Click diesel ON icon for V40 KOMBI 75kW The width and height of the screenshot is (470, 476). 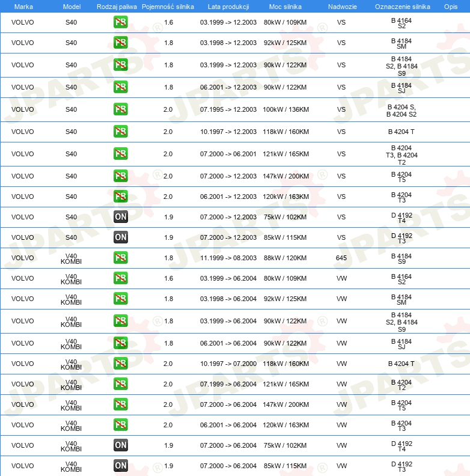click(121, 445)
